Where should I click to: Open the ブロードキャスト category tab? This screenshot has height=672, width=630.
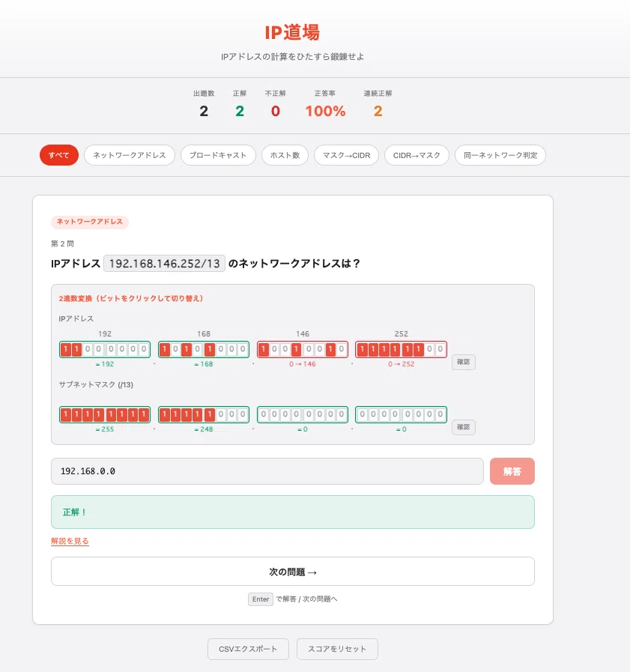click(218, 155)
